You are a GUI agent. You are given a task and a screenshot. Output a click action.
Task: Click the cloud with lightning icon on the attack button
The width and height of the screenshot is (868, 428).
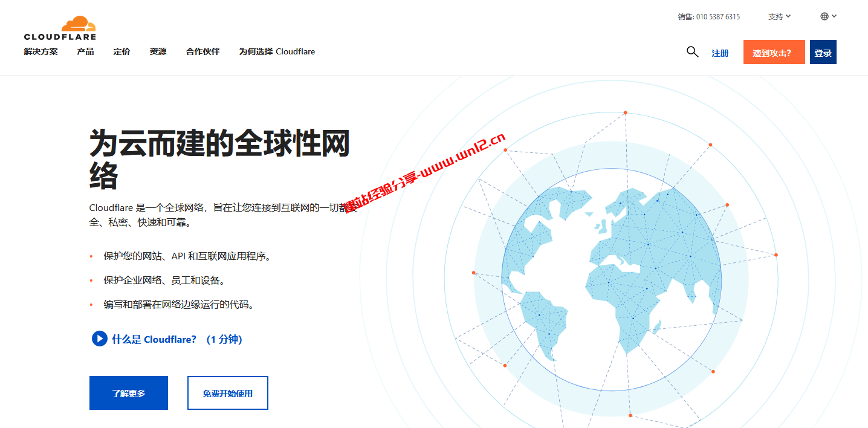click(774, 52)
